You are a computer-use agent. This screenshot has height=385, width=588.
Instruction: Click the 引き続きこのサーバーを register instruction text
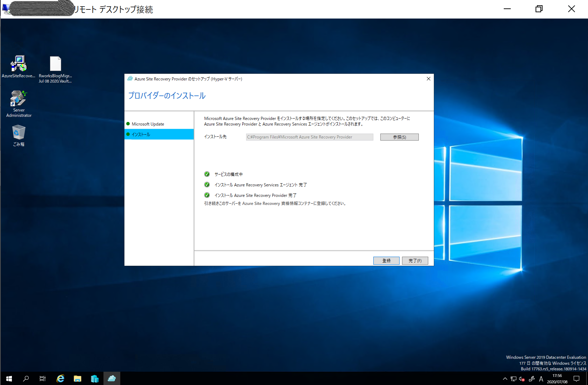click(x=275, y=203)
